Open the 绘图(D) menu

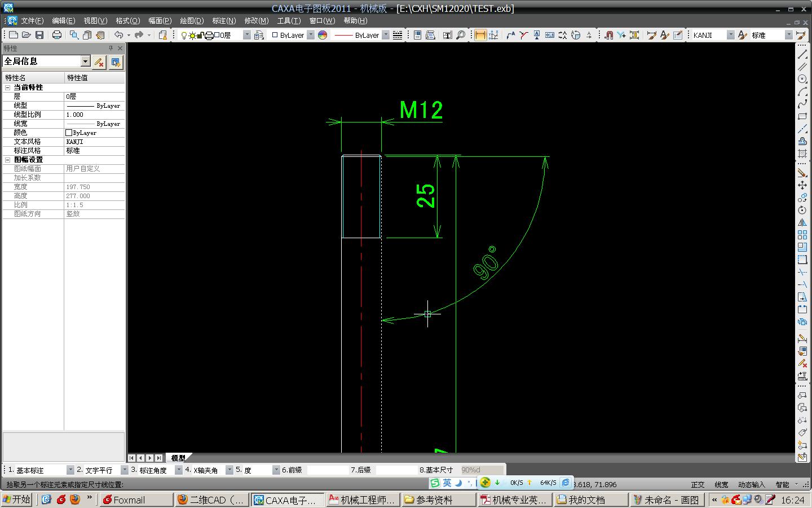pyautogui.click(x=192, y=21)
